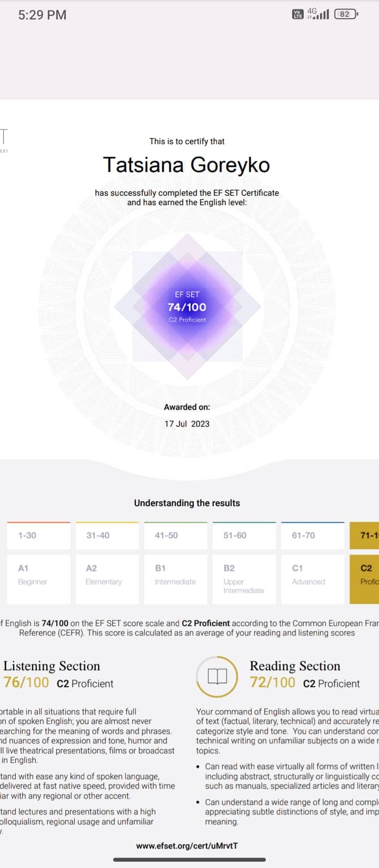Tap the bottom navigation gesture bar
Viewport: 379px width, 868px height.
coord(189,860)
